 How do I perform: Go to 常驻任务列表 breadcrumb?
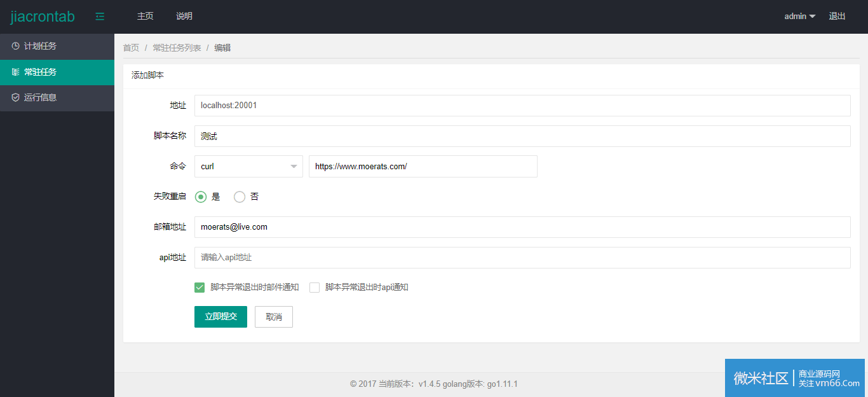[177, 48]
